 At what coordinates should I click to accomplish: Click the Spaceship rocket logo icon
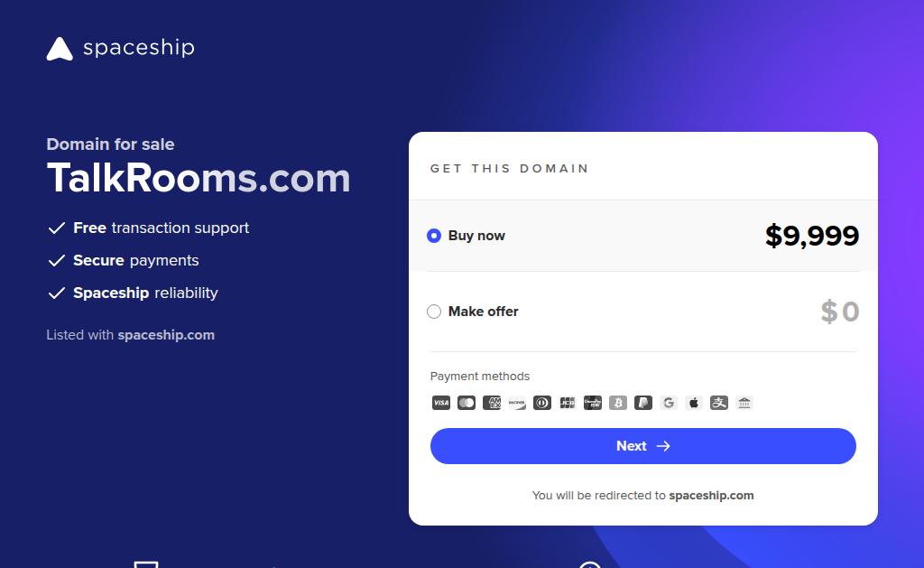[x=60, y=49]
